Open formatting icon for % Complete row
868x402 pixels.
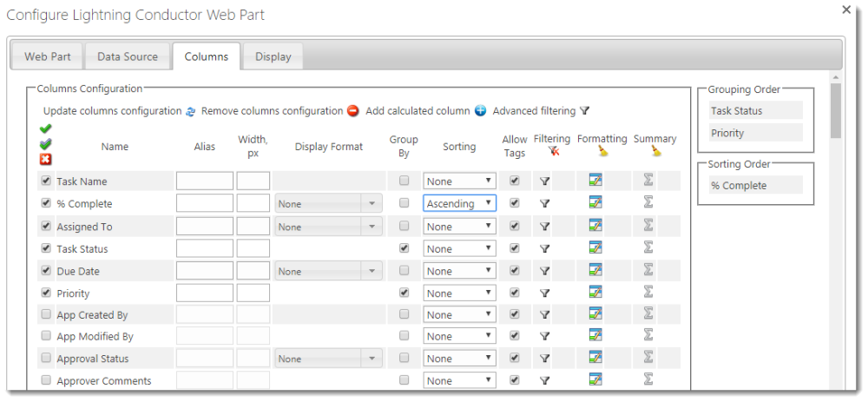pos(595,203)
